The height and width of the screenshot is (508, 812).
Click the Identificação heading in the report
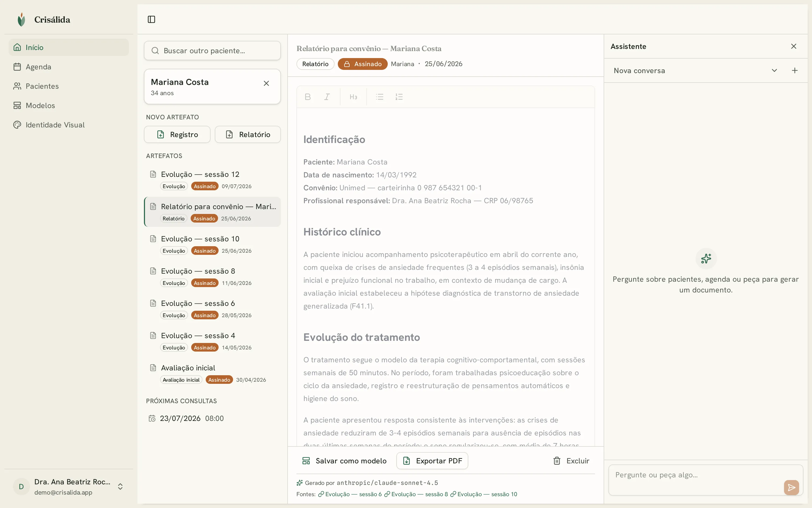point(334,139)
